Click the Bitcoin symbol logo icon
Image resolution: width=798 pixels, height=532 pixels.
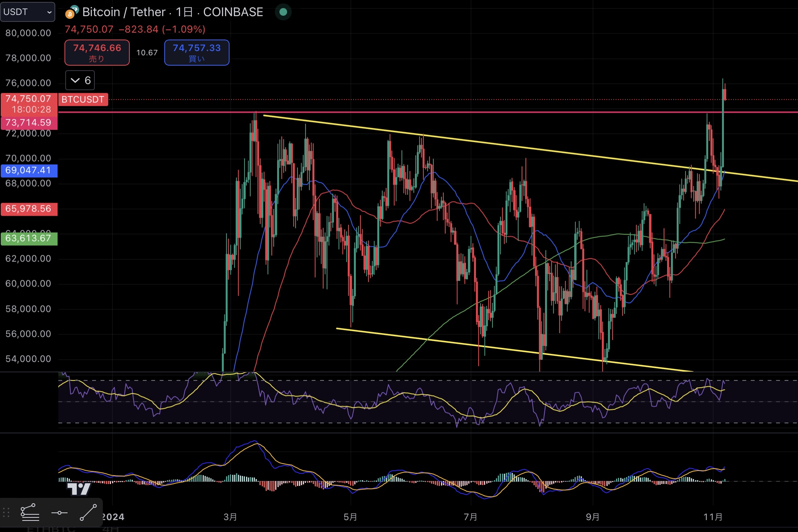71,12
